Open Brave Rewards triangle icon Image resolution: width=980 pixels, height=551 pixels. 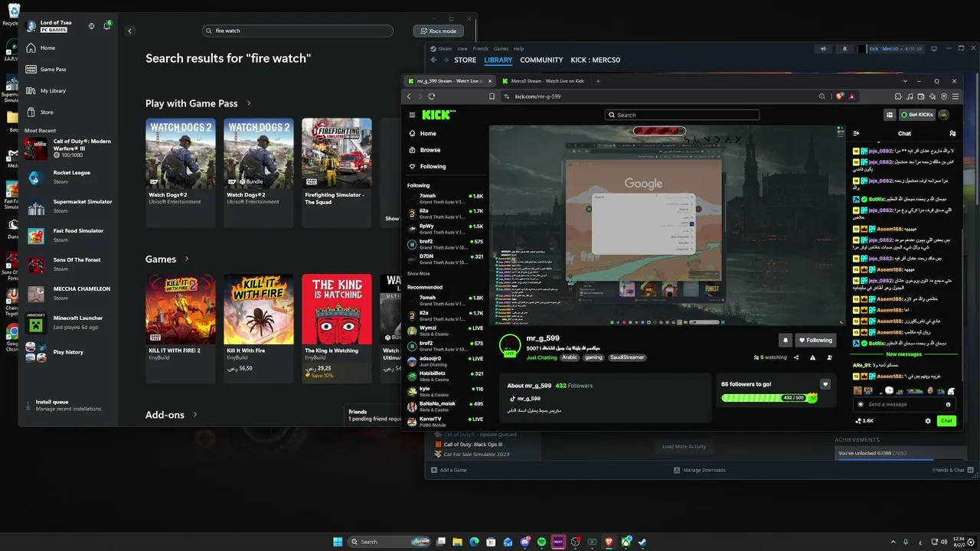point(851,96)
